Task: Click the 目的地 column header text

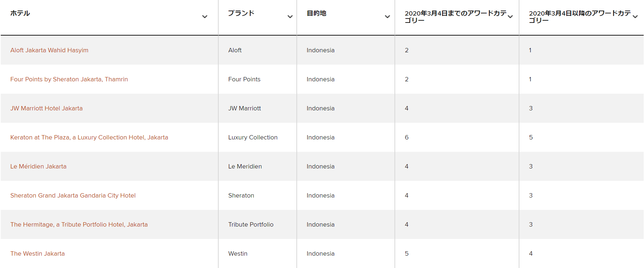Action: [x=316, y=13]
